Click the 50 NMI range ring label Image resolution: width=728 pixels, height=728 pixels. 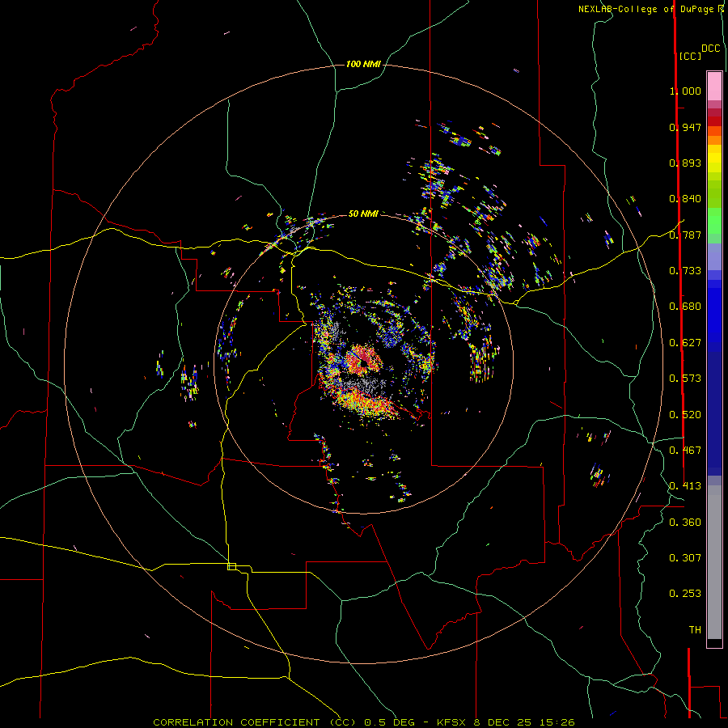tap(363, 214)
